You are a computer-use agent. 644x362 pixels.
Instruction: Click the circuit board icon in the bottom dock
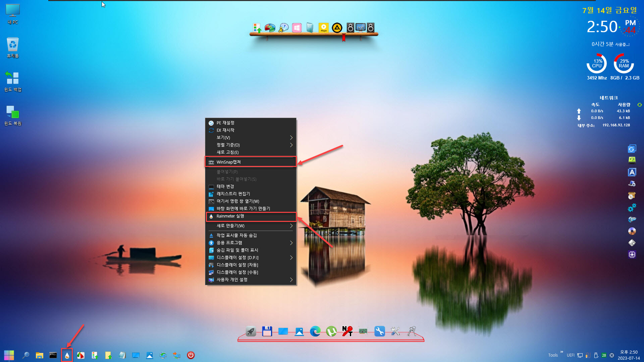363,331
